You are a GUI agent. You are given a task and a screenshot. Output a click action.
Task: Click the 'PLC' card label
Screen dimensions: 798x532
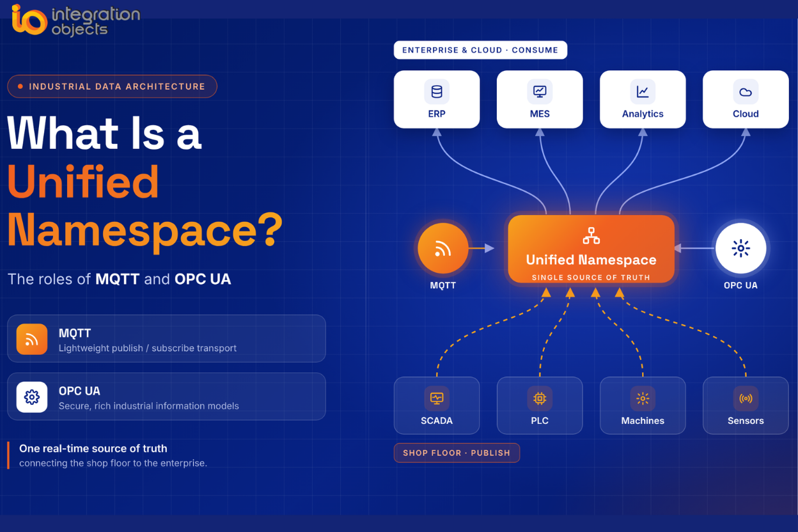click(x=540, y=421)
